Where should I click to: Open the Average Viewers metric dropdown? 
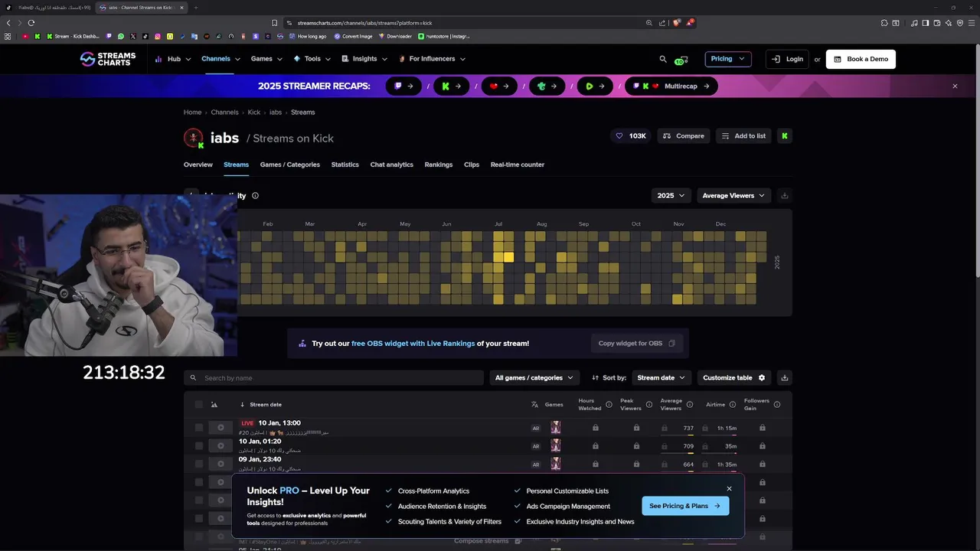(x=733, y=196)
